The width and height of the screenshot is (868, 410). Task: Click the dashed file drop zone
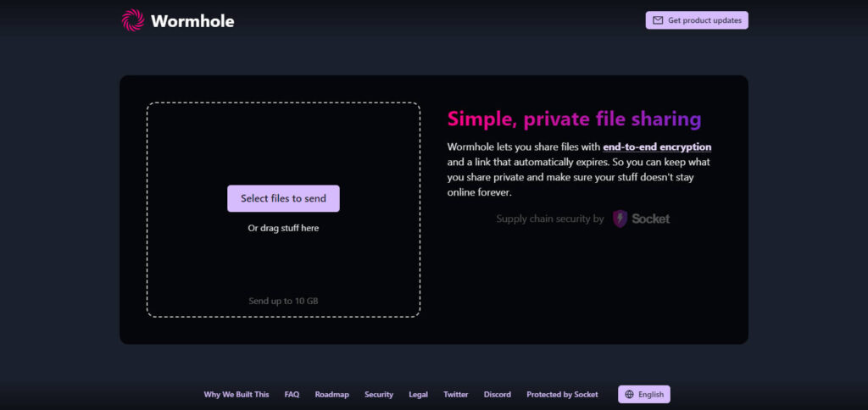point(283,210)
